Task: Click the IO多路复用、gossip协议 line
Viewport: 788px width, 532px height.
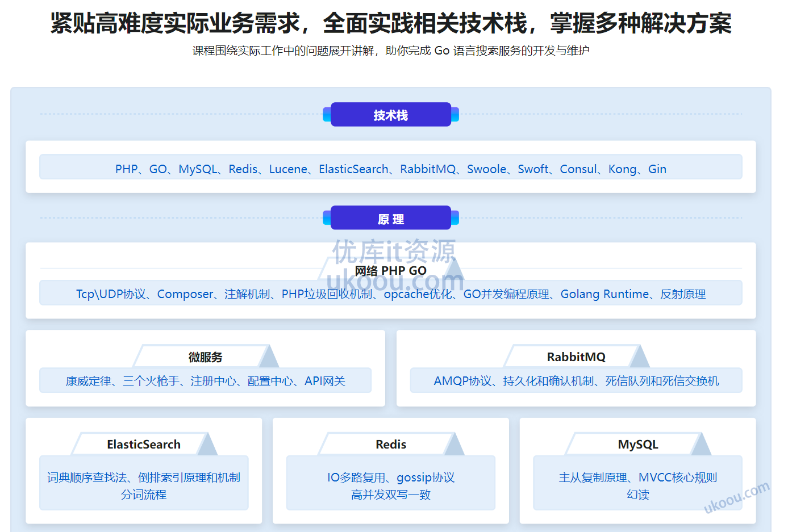Action: [391, 477]
